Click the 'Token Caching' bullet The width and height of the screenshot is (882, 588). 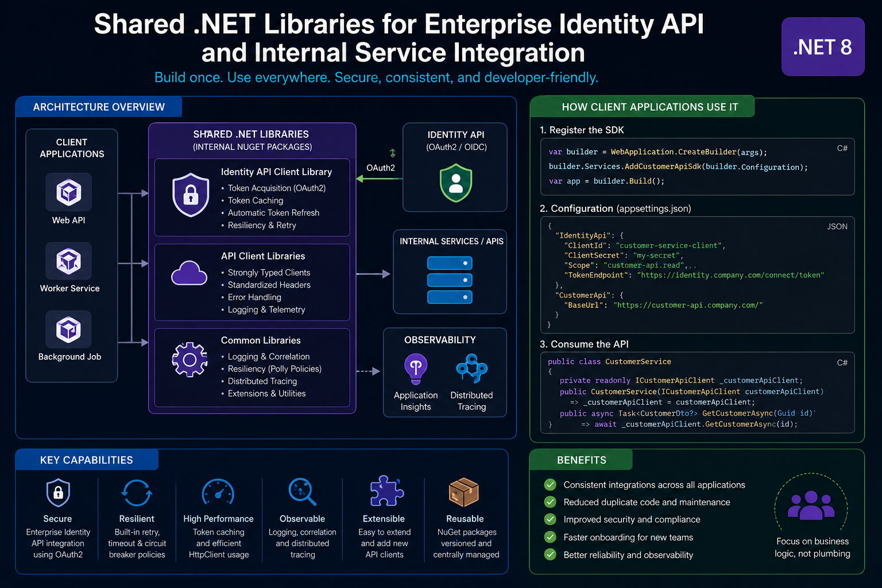click(256, 200)
